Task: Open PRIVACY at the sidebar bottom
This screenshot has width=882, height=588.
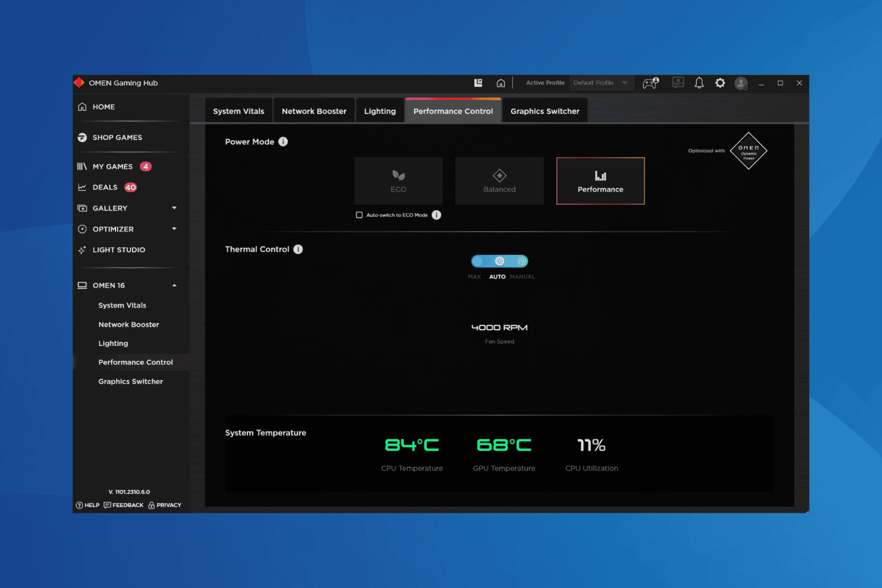Action: pos(165,505)
